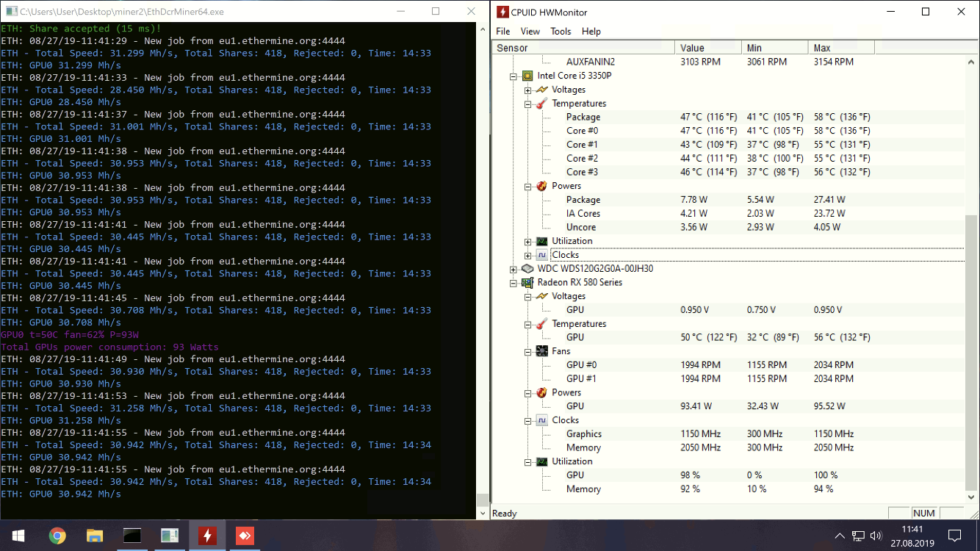Click the Radeon Clocks waveform icon
This screenshot has height=551, width=980.
tap(541, 420)
